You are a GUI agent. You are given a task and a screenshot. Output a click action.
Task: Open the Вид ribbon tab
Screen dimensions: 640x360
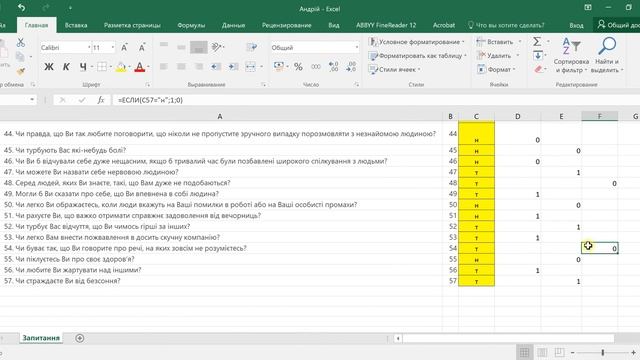pos(333,25)
